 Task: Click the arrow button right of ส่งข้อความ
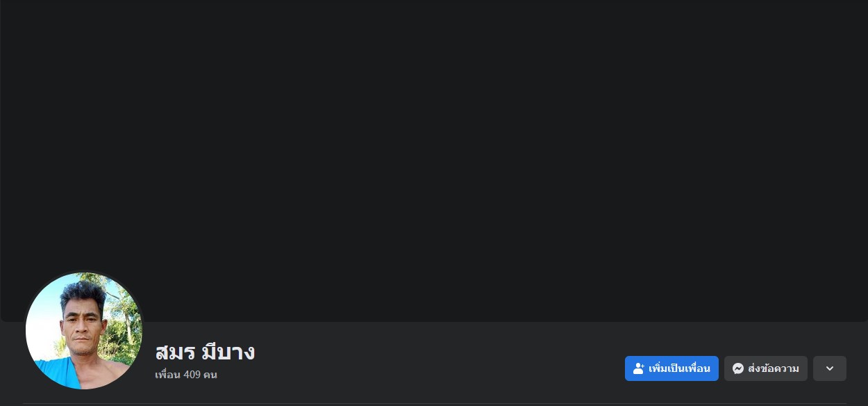coord(830,368)
